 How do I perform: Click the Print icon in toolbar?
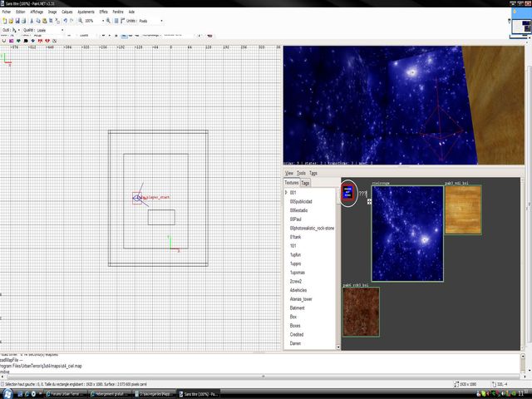(25, 21)
